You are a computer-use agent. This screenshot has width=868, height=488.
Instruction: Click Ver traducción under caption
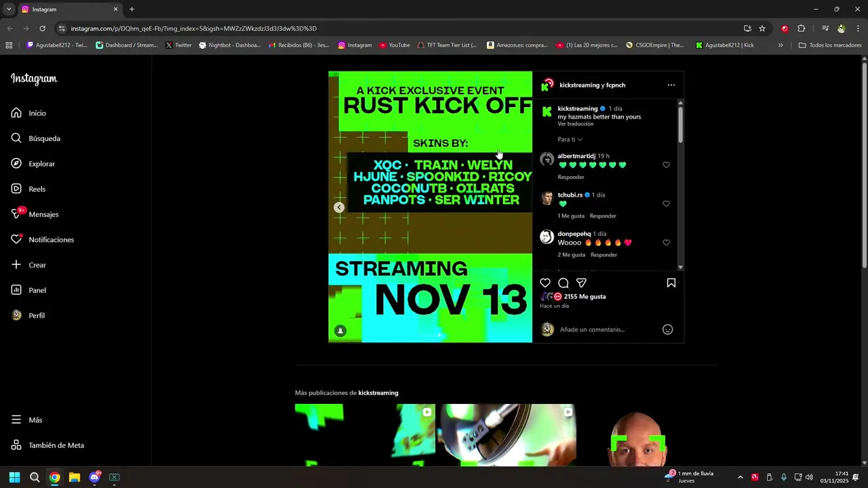[576, 124]
